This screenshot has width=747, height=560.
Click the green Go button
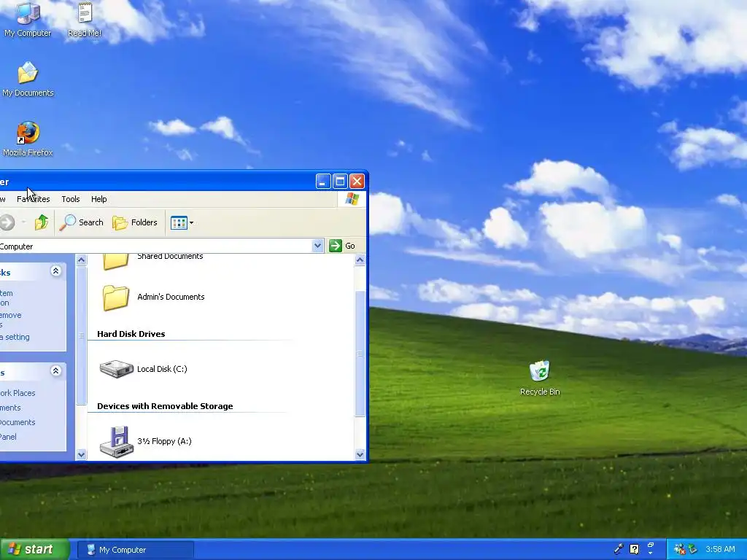coord(342,246)
